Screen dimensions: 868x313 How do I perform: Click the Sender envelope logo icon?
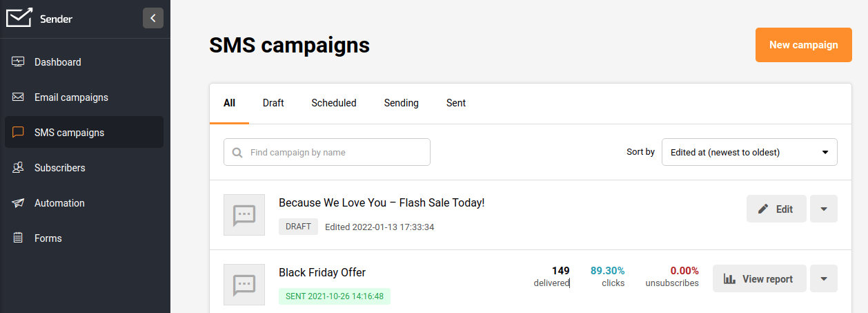click(x=19, y=19)
